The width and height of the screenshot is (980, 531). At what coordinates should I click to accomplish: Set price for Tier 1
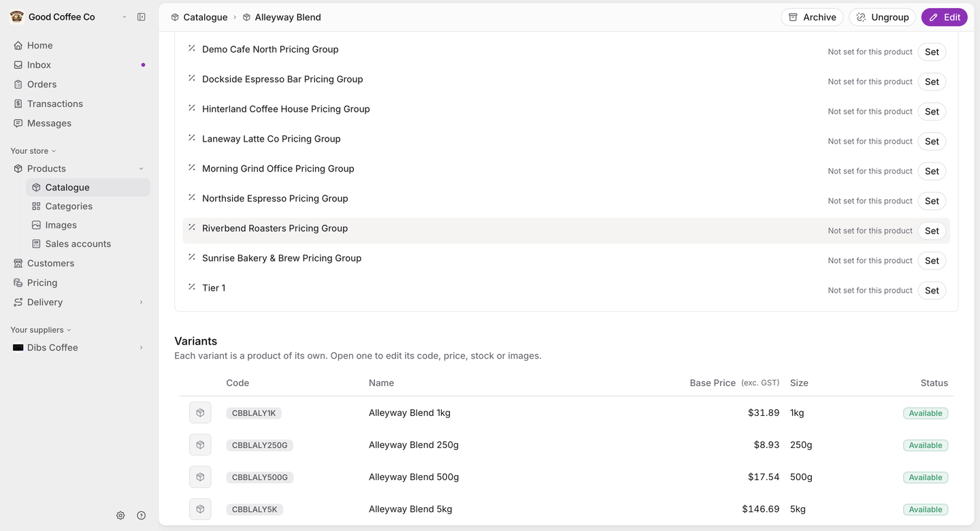click(x=932, y=291)
